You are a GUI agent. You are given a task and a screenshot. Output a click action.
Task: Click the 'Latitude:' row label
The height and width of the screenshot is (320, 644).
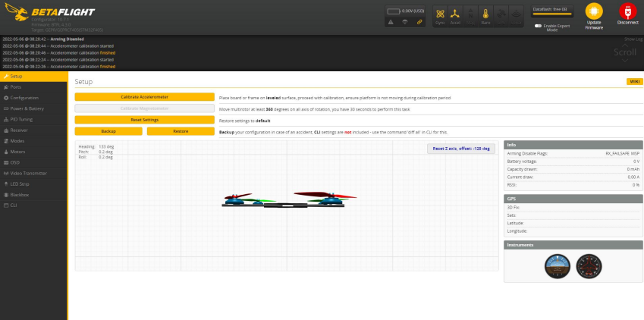pyautogui.click(x=516, y=223)
